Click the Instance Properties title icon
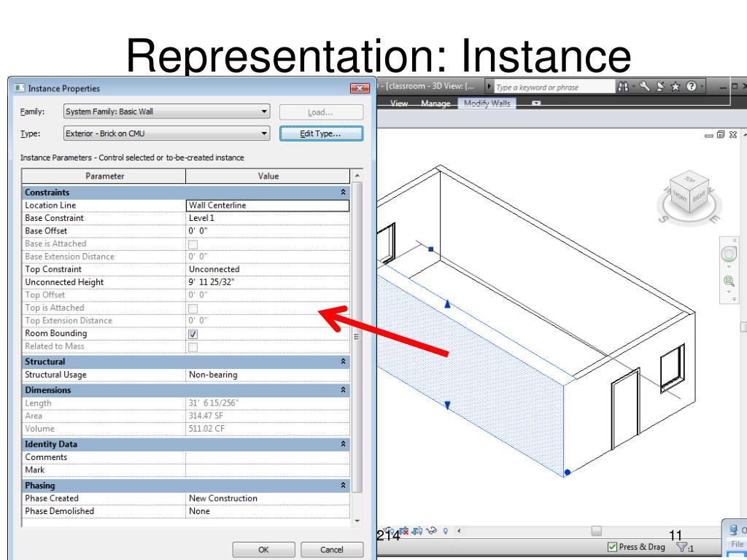The height and width of the screenshot is (560, 747). 20,88
